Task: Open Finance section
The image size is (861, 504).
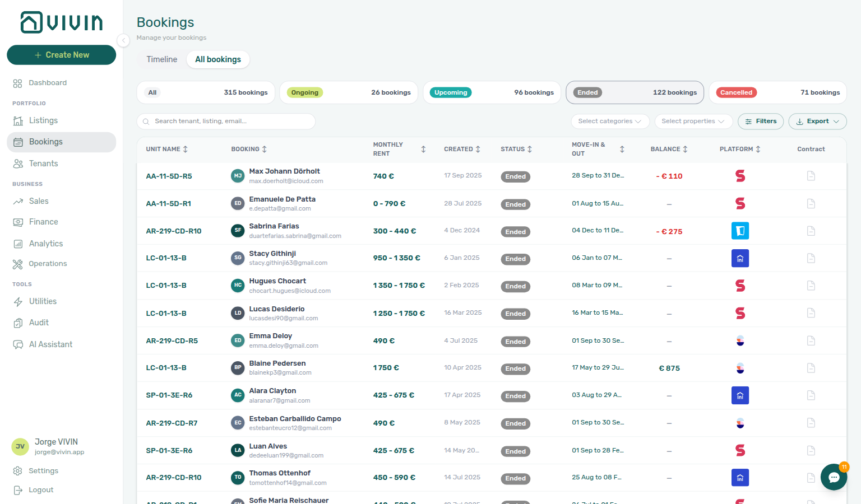Action: (62, 222)
